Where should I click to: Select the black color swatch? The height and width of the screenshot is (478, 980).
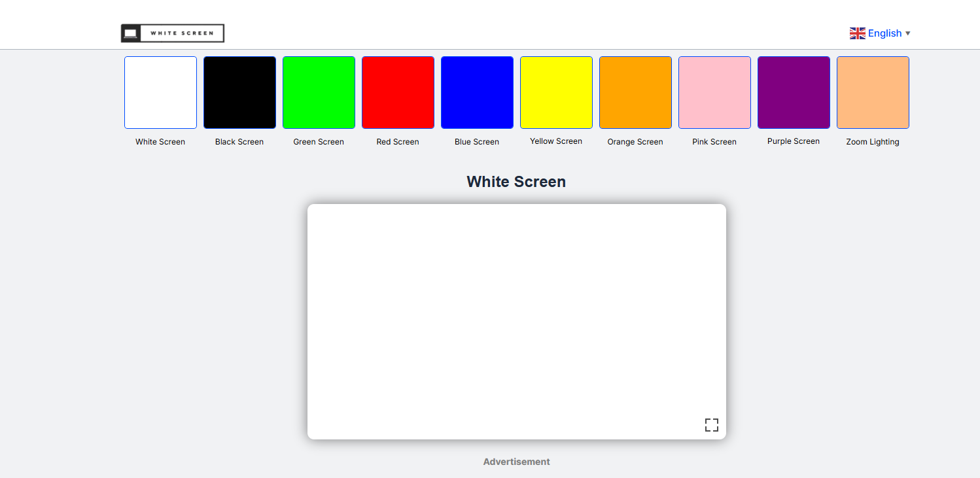[x=239, y=92]
